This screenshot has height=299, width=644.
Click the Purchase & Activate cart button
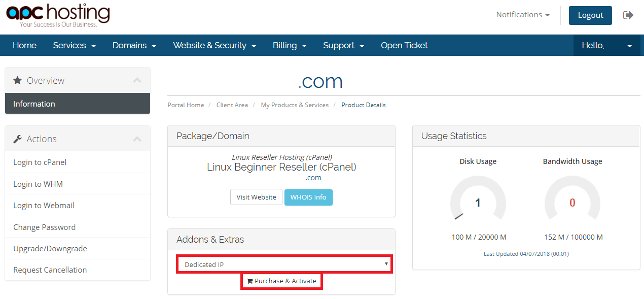pyautogui.click(x=281, y=281)
